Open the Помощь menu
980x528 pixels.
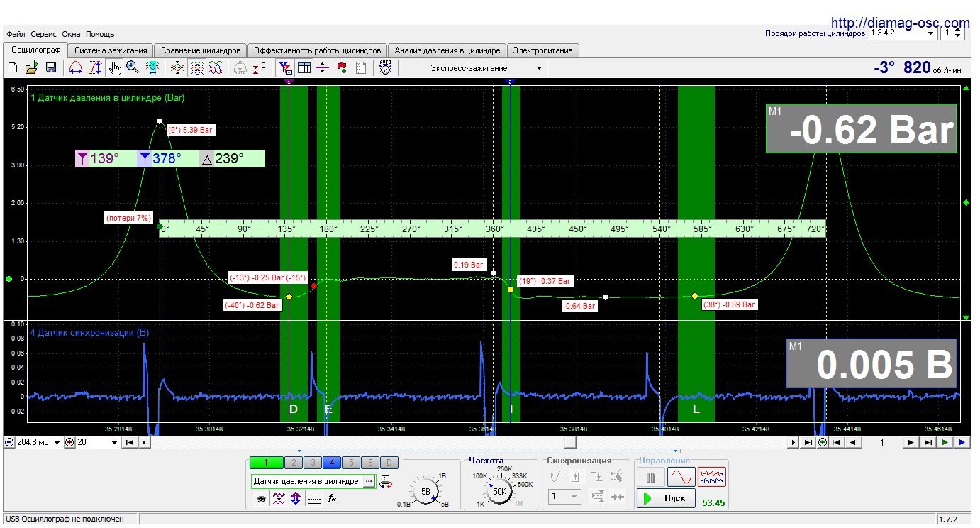(x=100, y=34)
